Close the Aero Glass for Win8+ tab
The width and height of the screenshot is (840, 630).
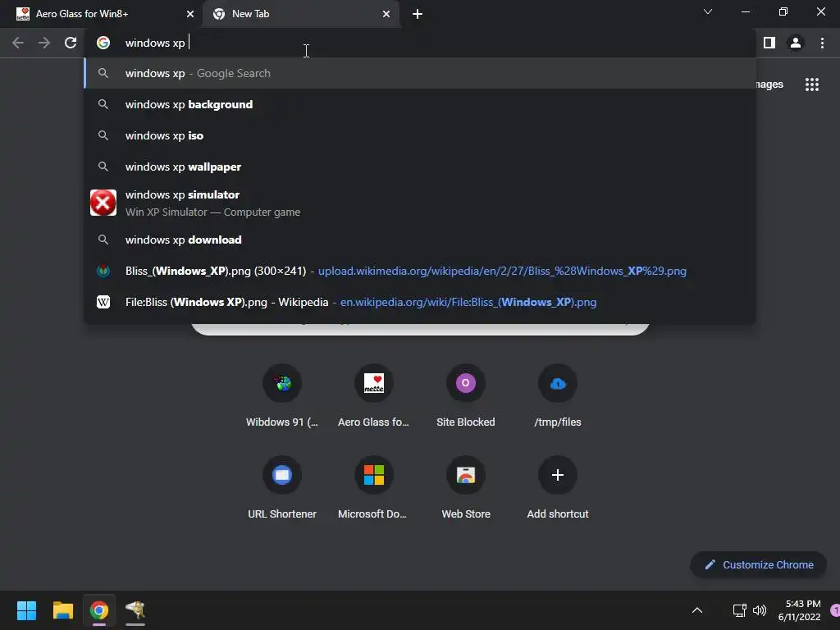[x=190, y=14]
